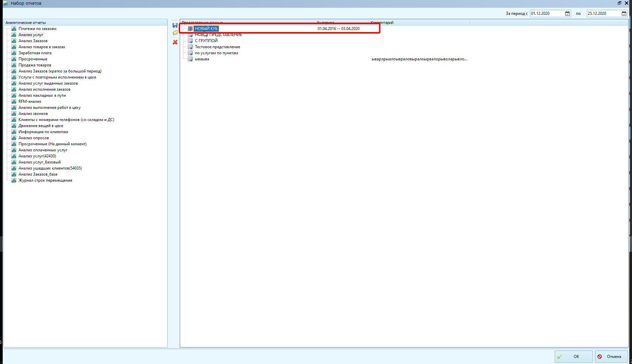Restore the Набор отчетов window
This screenshot has width=632, height=364.
[x=620, y=3]
